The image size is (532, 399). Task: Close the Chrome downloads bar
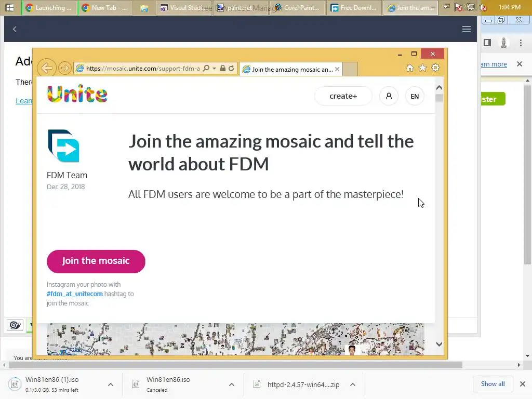[523, 384]
